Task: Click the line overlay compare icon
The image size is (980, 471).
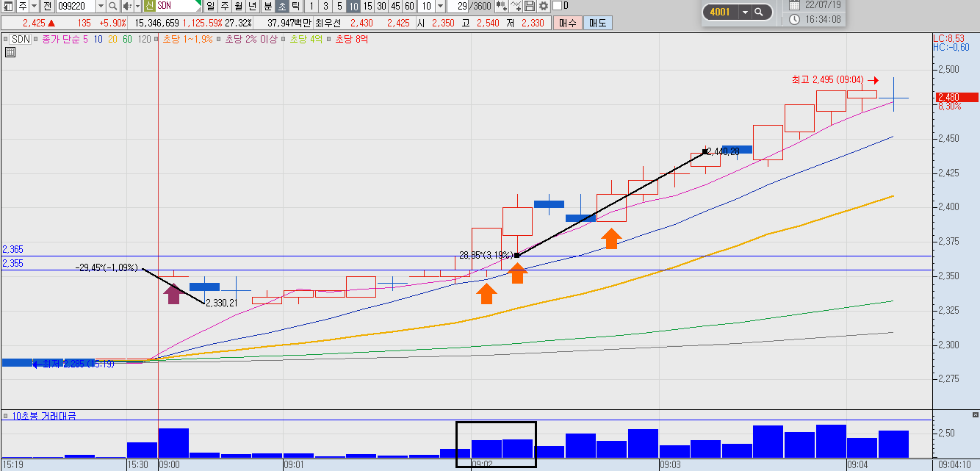Action: (516, 6)
